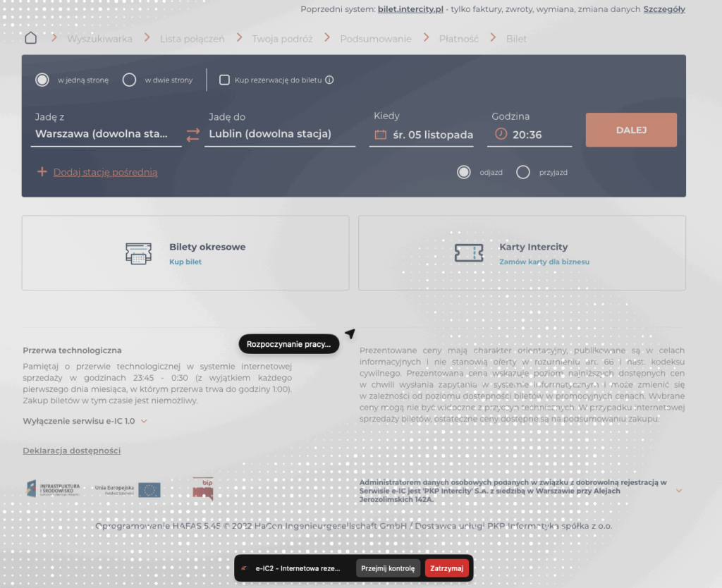Enable 'Kup rezerwację do biletu' checkbox
Viewport: 722px width, 588px height.
point(224,80)
